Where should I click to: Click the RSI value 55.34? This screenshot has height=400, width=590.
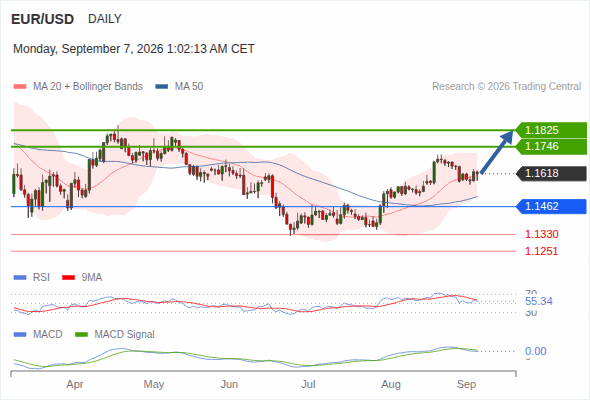tap(539, 301)
